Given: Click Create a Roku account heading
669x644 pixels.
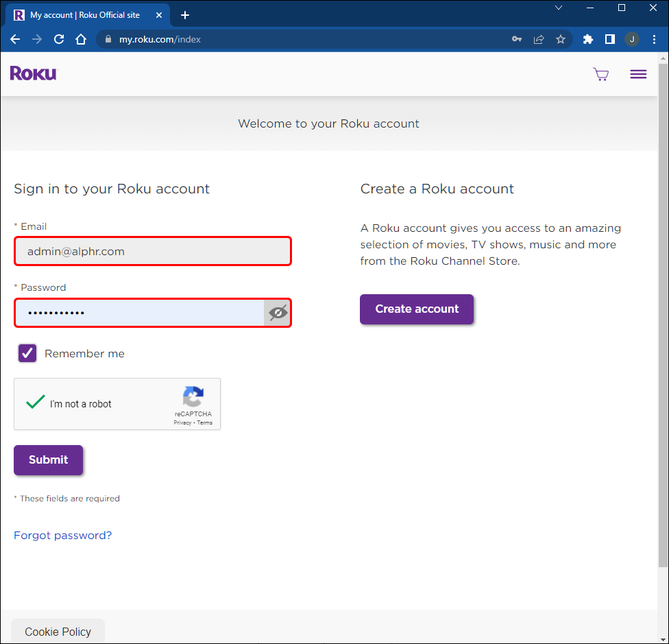Looking at the screenshot, I should [437, 189].
